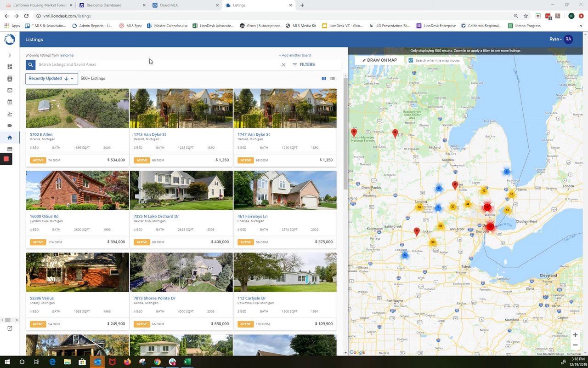Screen dimensions: 588x368
Task: Zoom in on the map with plus
Action: pyautogui.click(x=575, y=335)
